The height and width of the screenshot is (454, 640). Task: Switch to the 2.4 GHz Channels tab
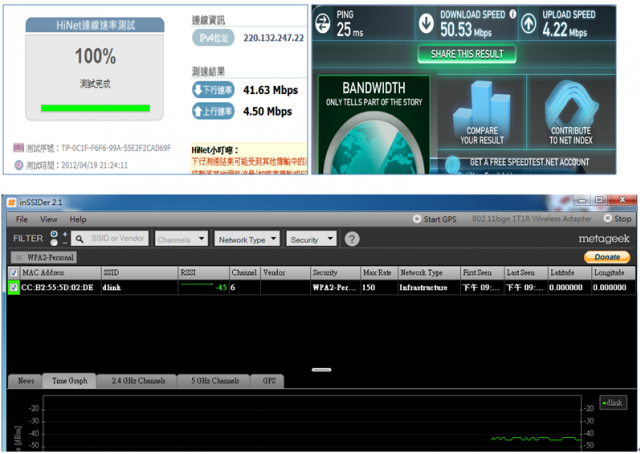pos(138,381)
